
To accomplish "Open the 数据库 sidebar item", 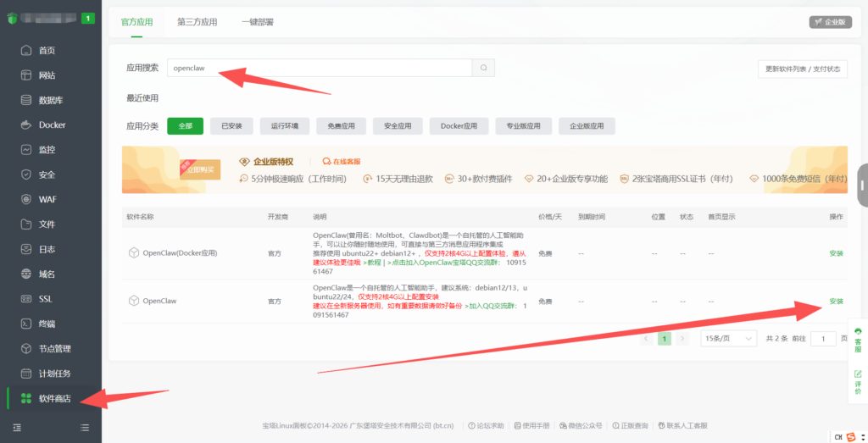I will point(50,100).
